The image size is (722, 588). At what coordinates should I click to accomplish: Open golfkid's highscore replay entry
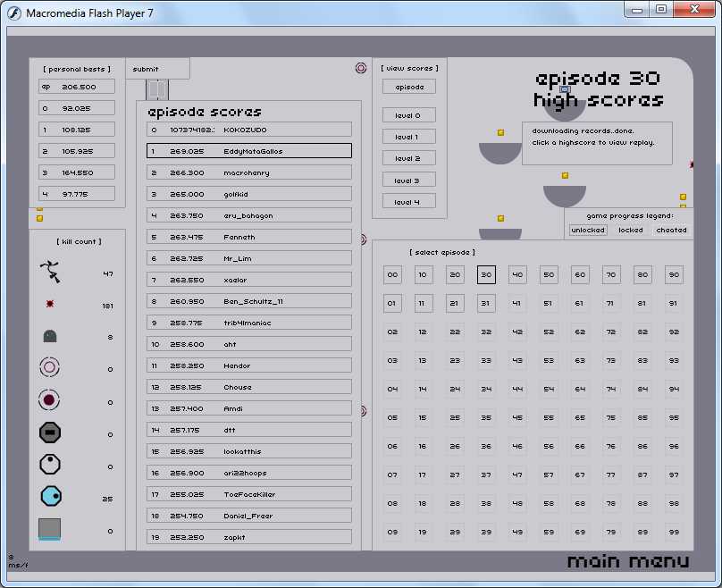[249, 194]
